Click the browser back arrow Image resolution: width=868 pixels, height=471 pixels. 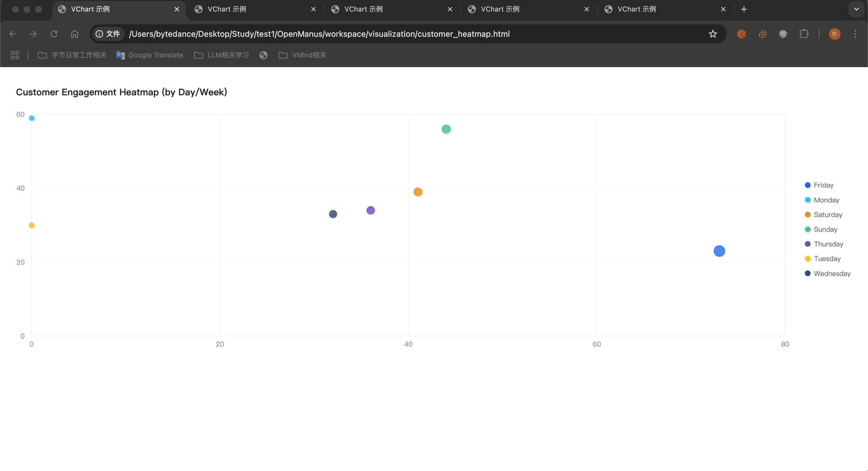pos(13,34)
